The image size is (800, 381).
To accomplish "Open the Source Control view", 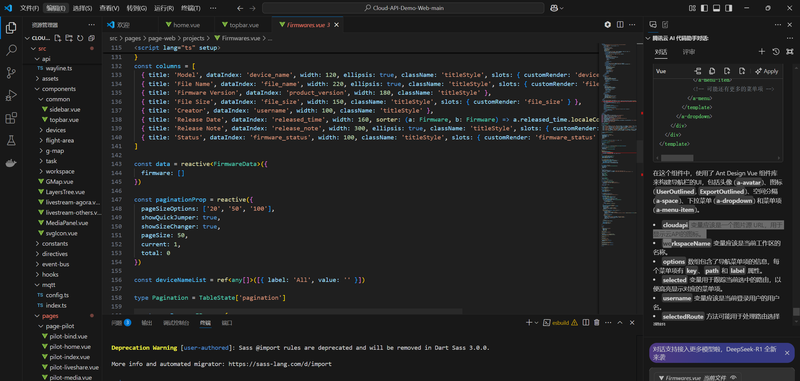I will tap(11, 73).
